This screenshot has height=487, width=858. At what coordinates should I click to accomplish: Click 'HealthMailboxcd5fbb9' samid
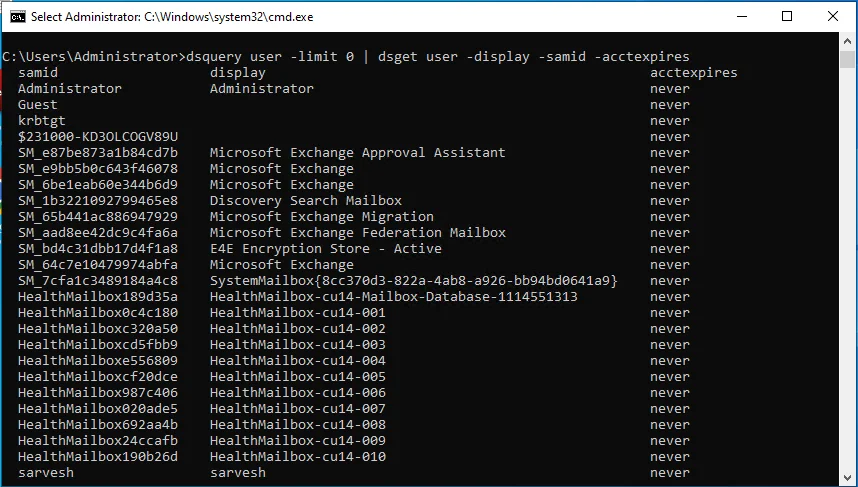point(98,344)
